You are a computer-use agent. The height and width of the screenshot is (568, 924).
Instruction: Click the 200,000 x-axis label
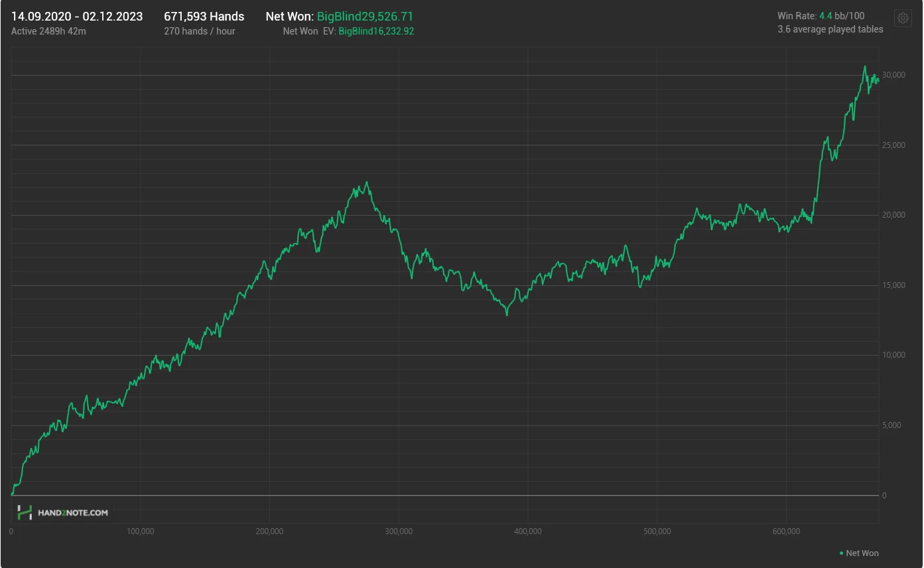269,532
